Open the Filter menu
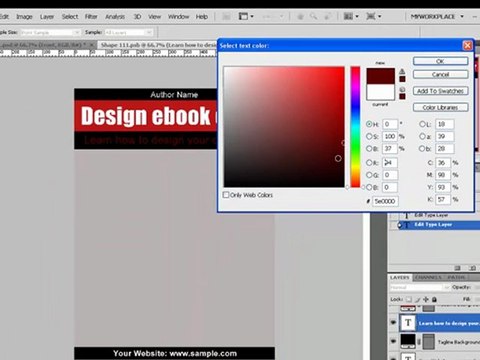The height and width of the screenshot is (360, 480). click(91, 17)
